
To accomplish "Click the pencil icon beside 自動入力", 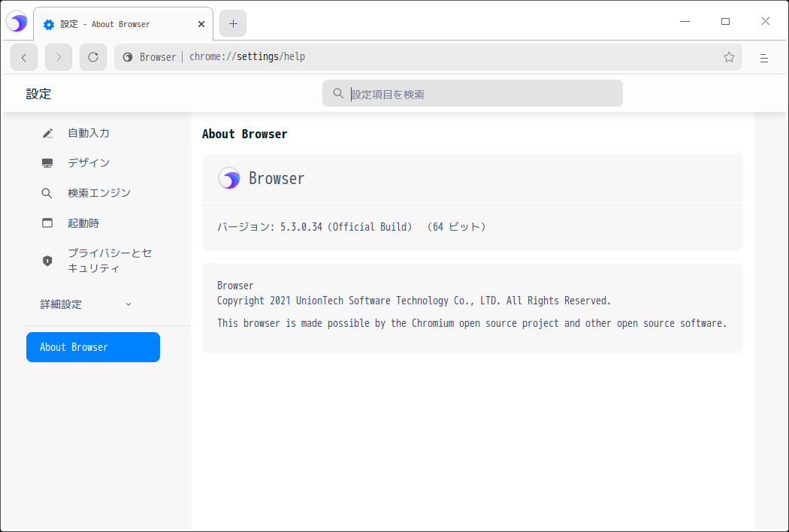I will point(47,134).
